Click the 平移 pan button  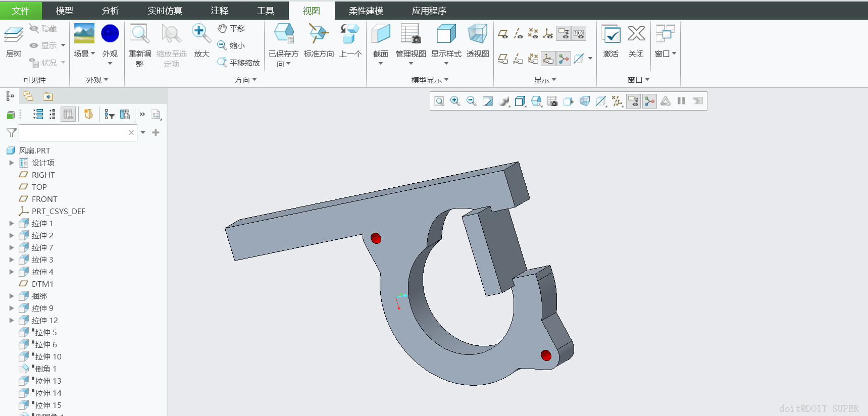[x=232, y=28]
